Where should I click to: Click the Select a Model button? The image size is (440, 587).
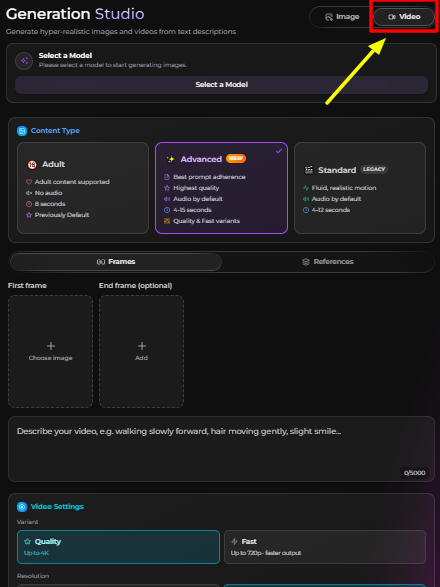[x=221, y=85]
